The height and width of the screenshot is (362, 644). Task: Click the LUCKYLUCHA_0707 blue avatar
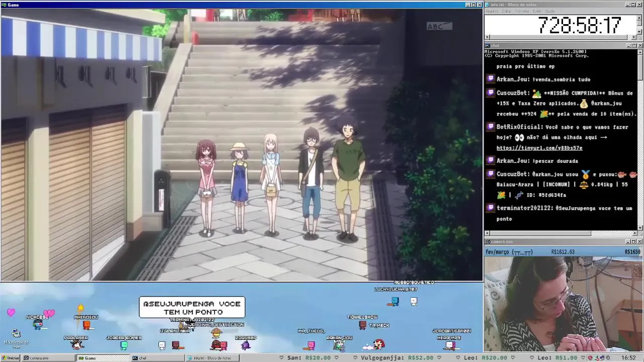click(395, 301)
